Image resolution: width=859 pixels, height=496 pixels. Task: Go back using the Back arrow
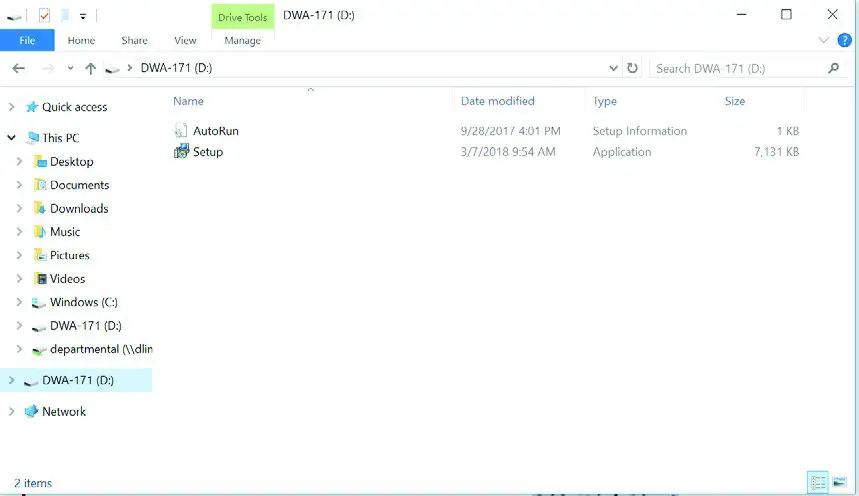coord(19,68)
